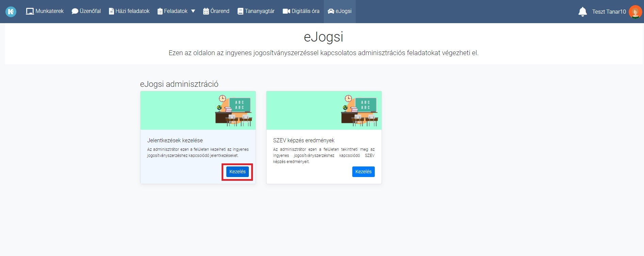Click the Digitális óra camera icon
The height and width of the screenshot is (256, 644).
(x=286, y=11)
